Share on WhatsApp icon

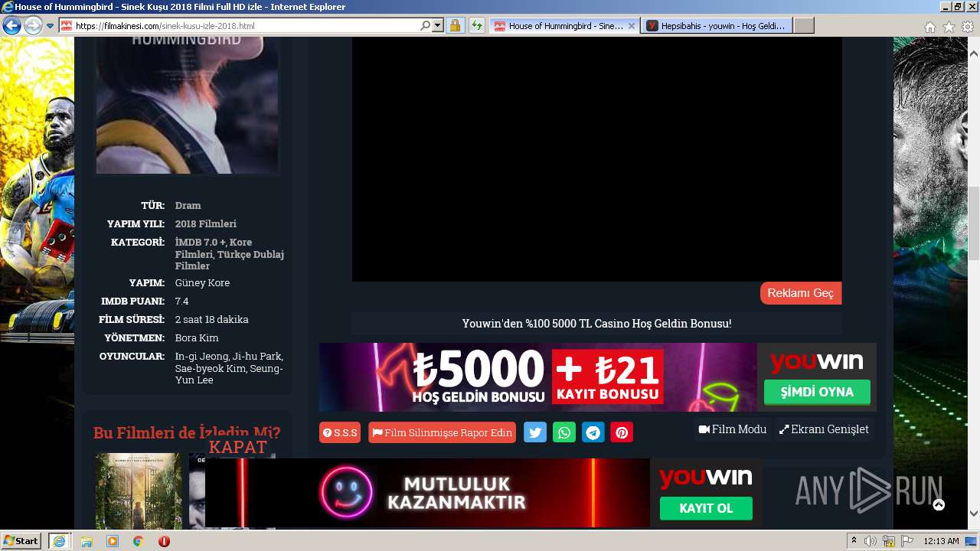(564, 432)
